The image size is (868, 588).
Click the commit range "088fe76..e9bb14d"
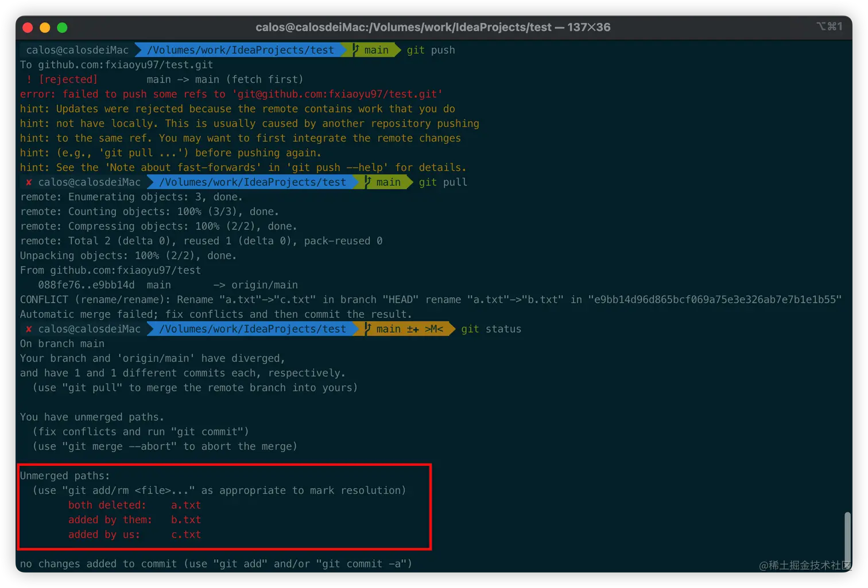point(86,285)
